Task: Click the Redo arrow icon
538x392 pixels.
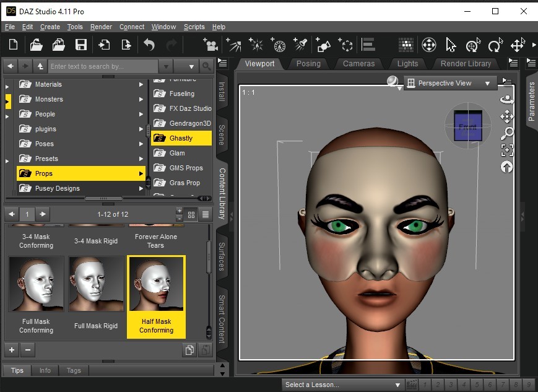Action: pos(171,45)
